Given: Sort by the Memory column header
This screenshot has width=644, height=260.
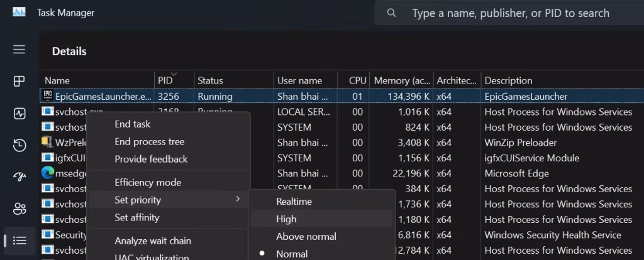Looking at the screenshot, I should point(401,80).
